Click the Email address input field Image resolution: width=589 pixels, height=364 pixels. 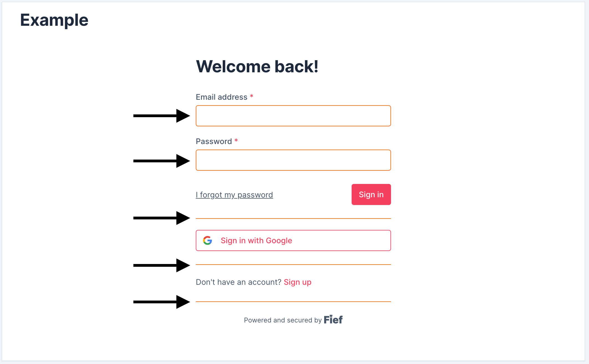pos(293,116)
